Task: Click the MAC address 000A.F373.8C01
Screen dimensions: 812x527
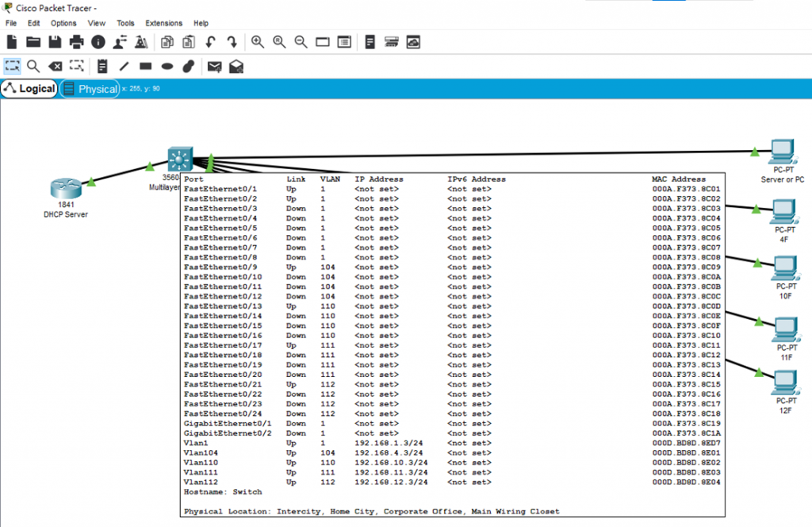Action: point(686,189)
